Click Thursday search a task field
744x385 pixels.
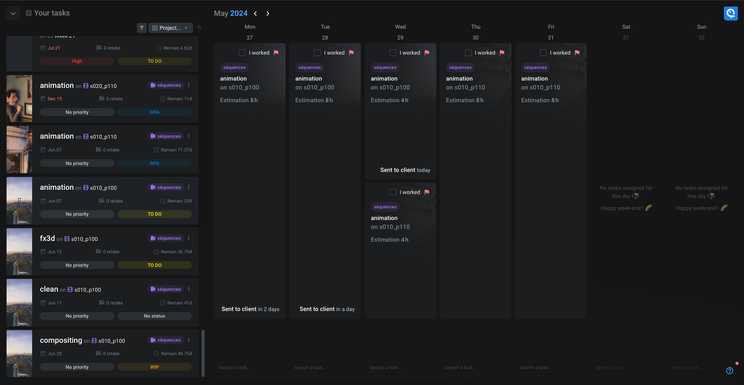tap(475, 367)
